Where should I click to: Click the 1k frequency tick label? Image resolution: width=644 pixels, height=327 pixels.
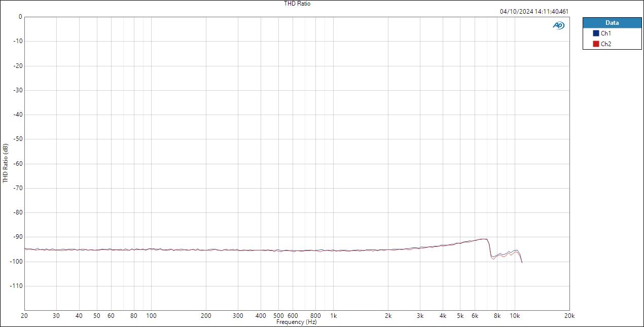[334, 315]
